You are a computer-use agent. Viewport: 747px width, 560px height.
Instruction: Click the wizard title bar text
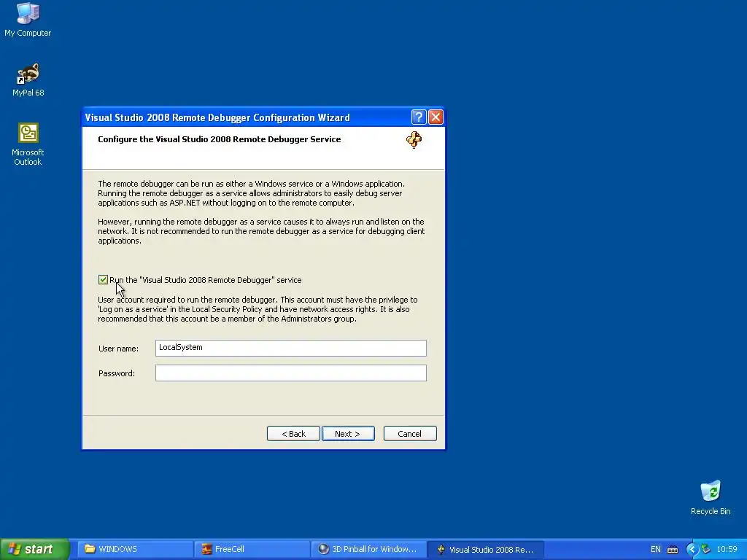coord(217,117)
